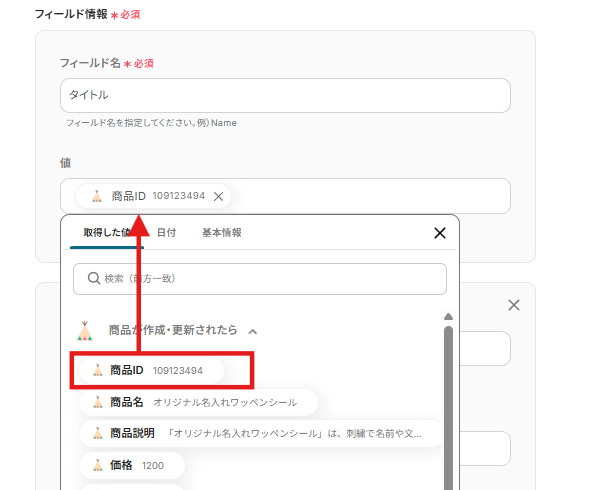The width and height of the screenshot is (607, 490).
Task: Click the 商品ID chip in value field
Action: point(153,196)
